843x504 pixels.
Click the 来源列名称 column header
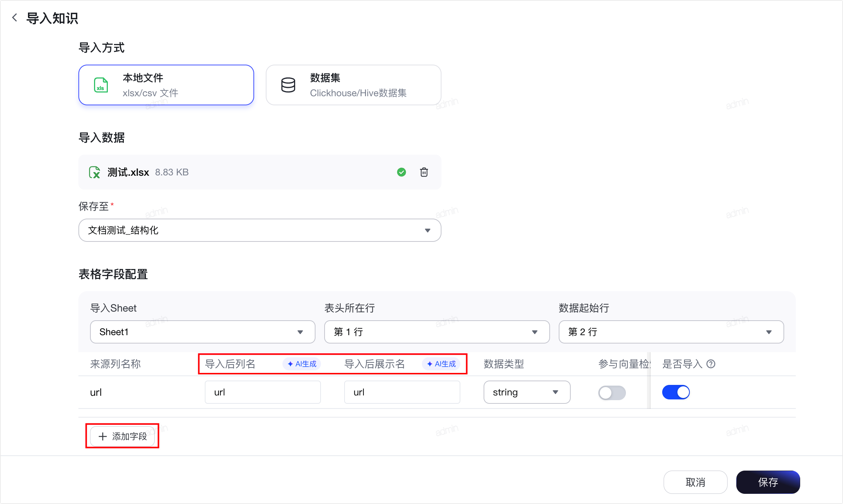(x=115, y=364)
